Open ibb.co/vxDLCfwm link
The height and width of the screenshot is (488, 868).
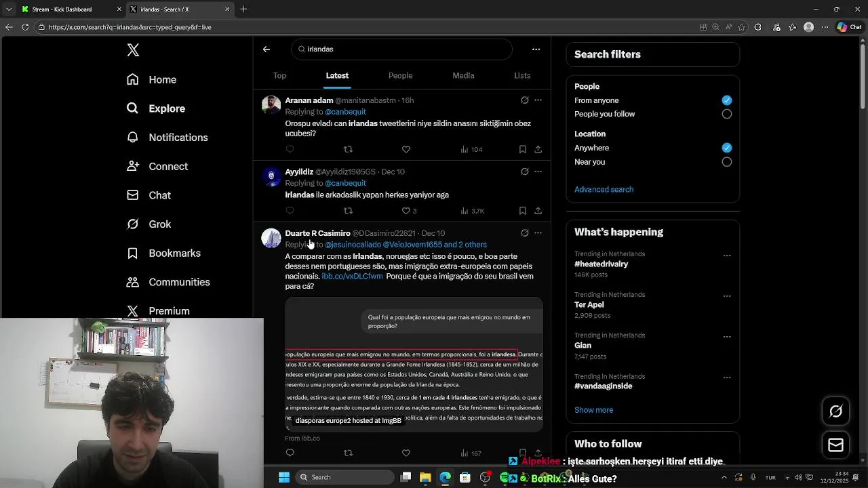tap(352, 277)
